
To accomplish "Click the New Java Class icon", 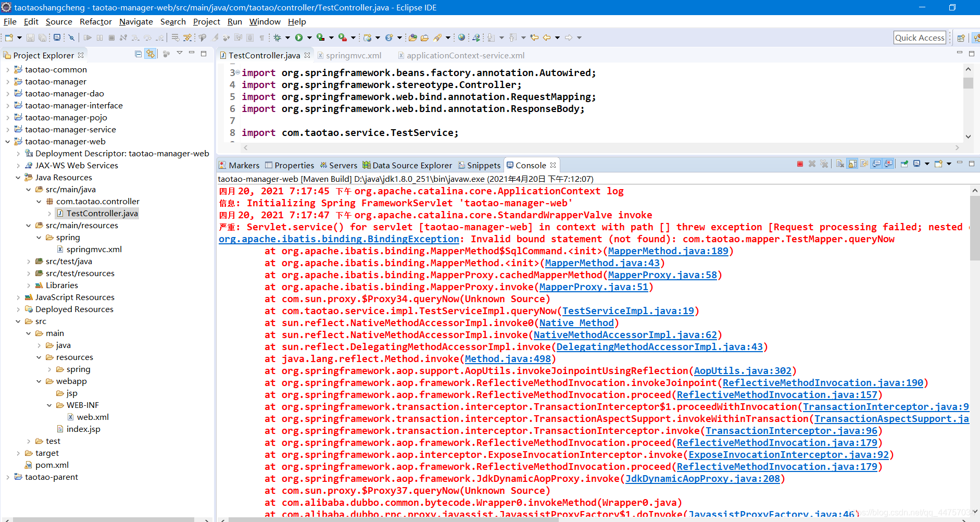I will [388, 38].
